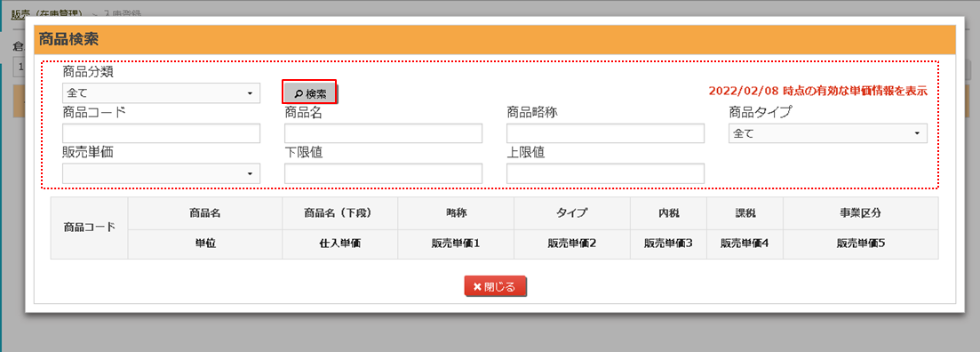Click the 商品コード column header
The width and height of the screenshot is (980, 352).
[90, 228]
